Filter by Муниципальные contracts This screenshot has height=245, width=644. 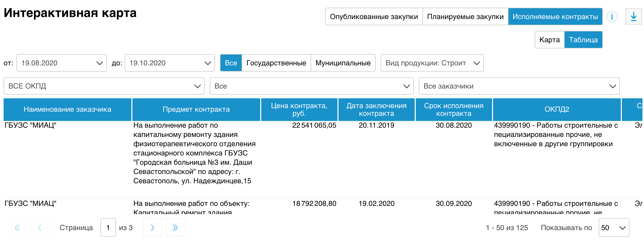(x=343, y=63)
